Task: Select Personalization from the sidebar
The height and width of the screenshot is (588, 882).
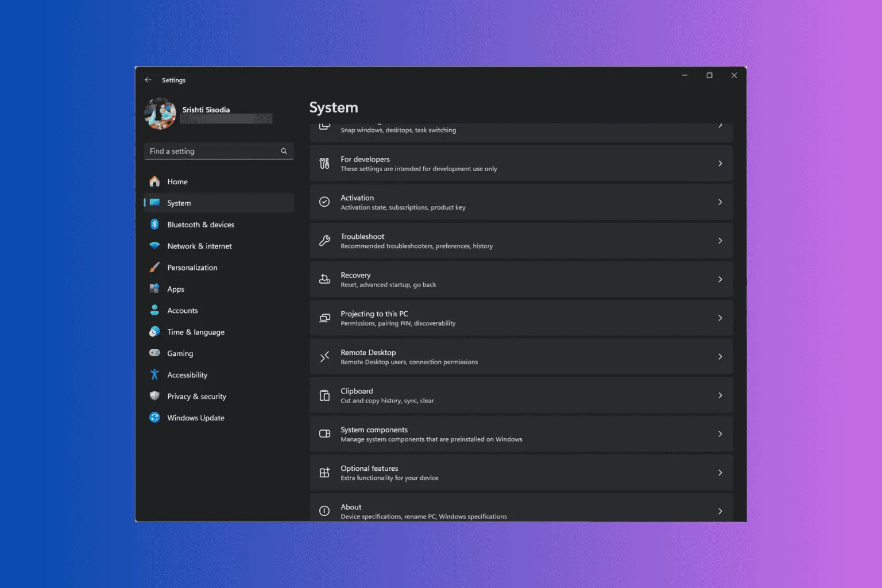Action: pos(192,268)
